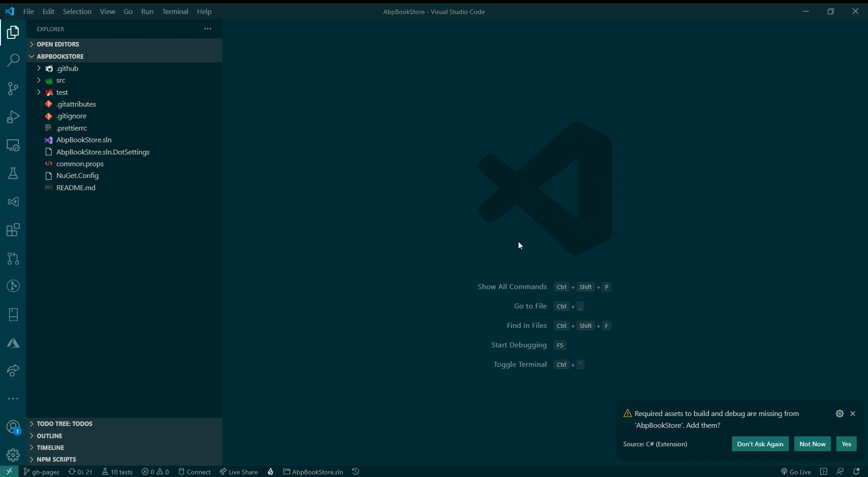Open the Help menu
This screenshot has height=477, width=868.
tap(204, 12)
